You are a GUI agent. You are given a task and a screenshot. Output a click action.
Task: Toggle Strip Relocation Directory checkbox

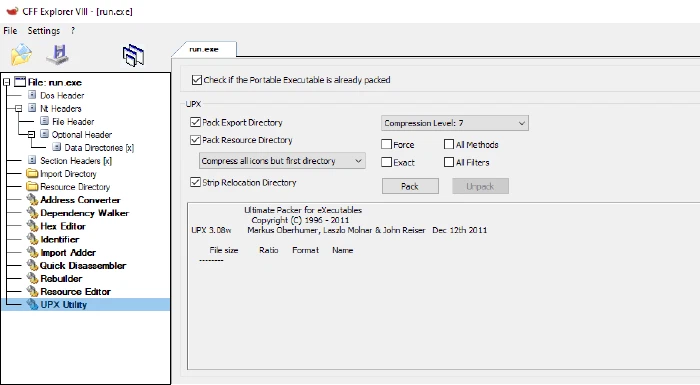pos(195,182)
